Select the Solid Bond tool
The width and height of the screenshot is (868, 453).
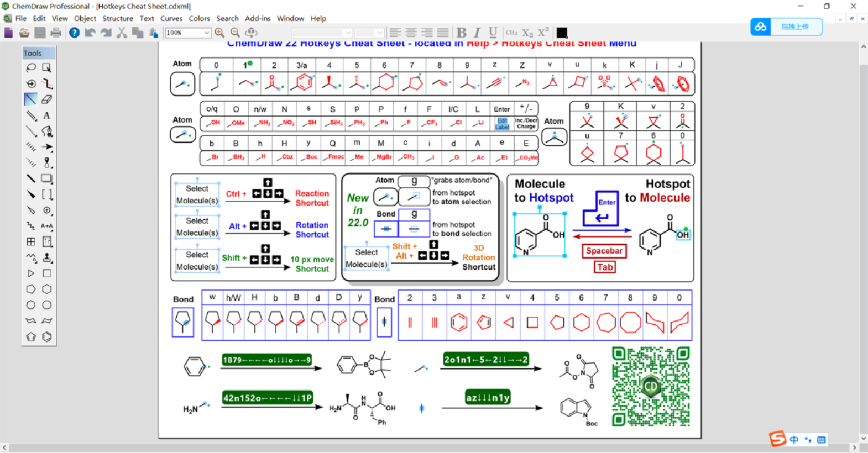pos(31,99)
